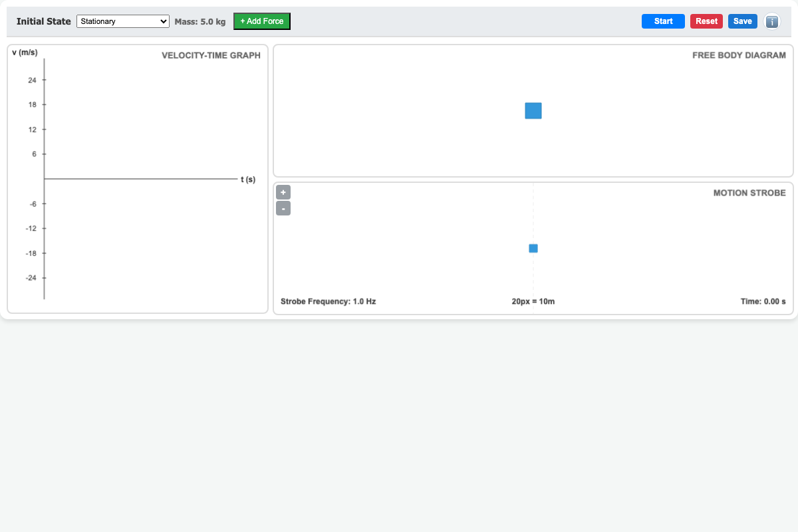Click the 24 tick on velocity axis
This screenshot has height=532, width=798.
click(x=32, y=80)
